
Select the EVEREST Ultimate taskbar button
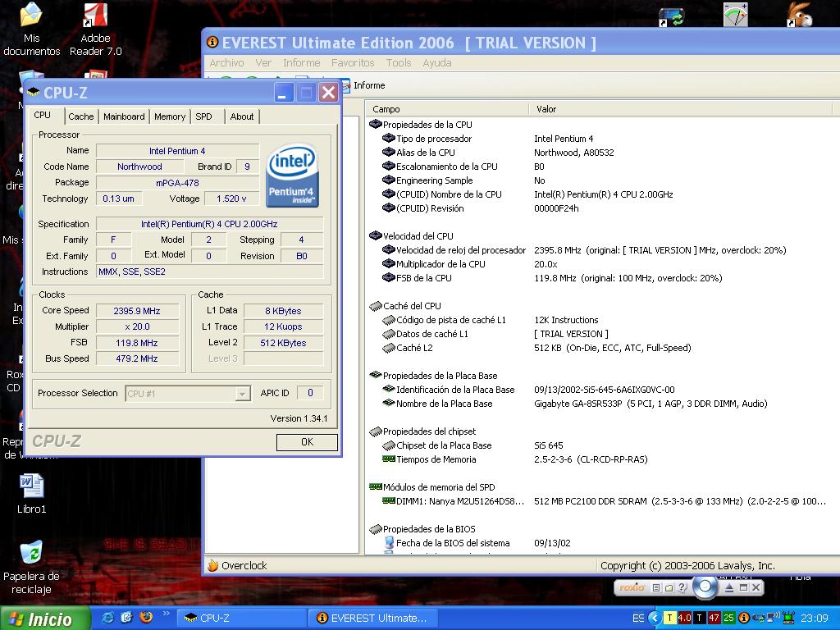(x=372, y=618)
